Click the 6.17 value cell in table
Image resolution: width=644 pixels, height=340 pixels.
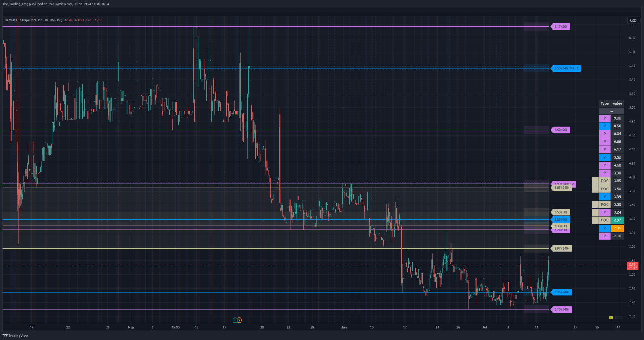(617, 150)
